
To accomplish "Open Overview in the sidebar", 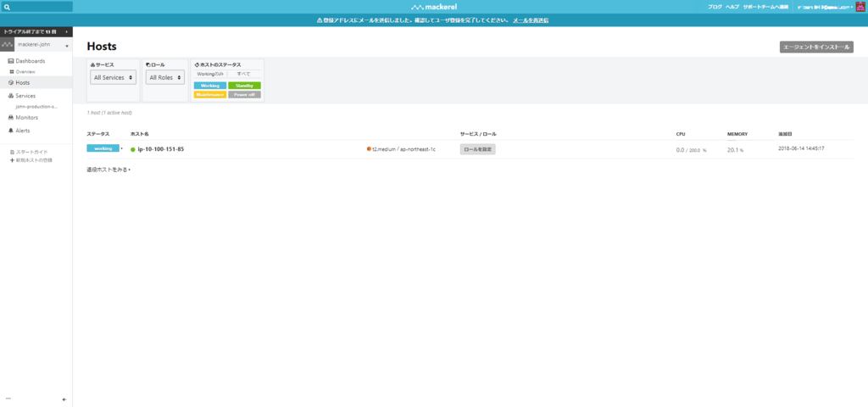I will coord(25,72).
